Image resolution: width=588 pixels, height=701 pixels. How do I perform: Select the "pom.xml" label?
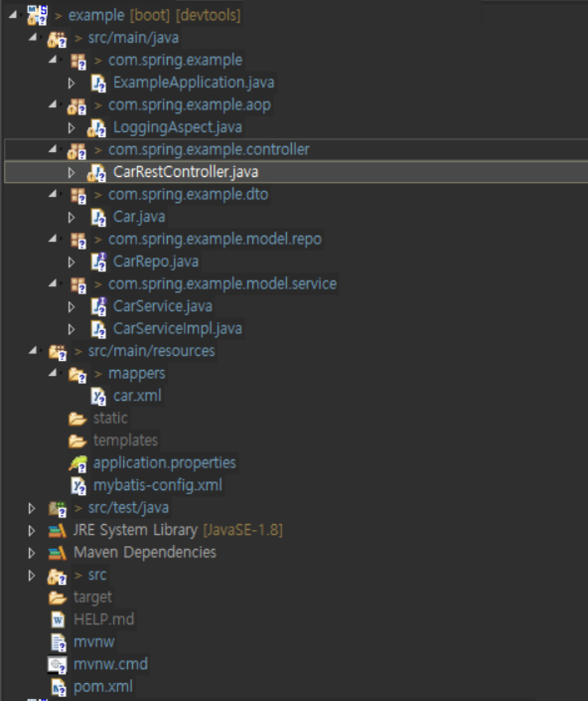(x=103, y=687)
